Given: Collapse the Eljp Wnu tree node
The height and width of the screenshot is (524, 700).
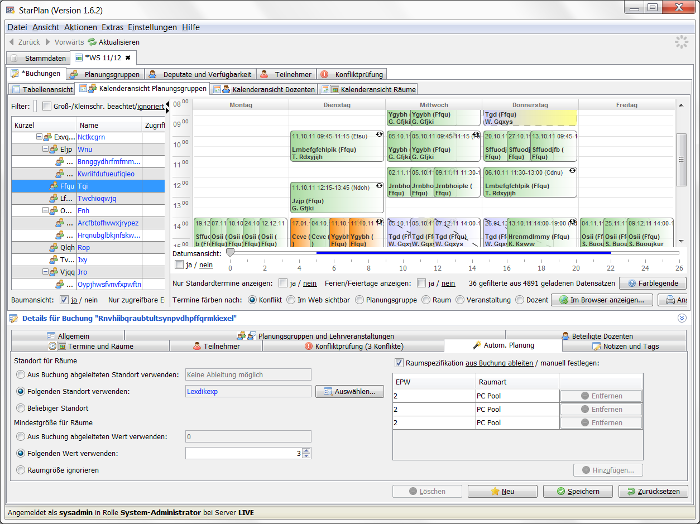Looking at the screenshot, I should click(x=45, y=149).
